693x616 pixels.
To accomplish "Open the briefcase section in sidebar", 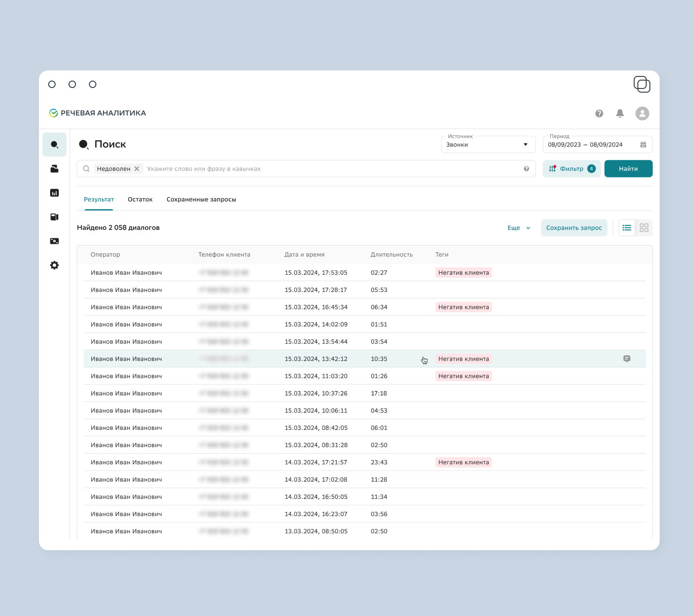I will pos(54,169).
